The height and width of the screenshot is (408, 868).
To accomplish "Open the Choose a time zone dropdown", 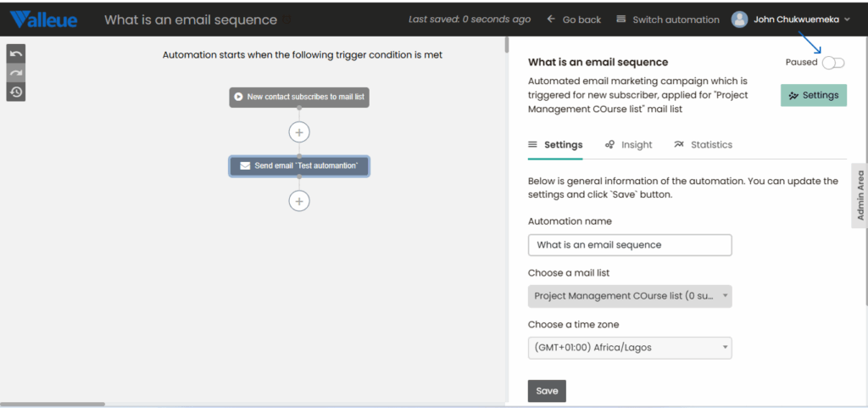I will pos(630,349).
